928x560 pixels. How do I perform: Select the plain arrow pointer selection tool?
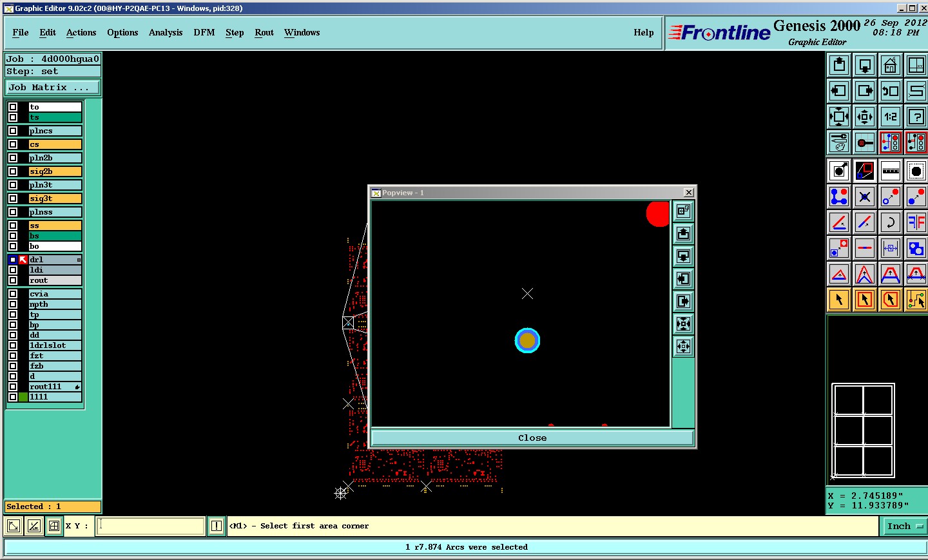839,300
